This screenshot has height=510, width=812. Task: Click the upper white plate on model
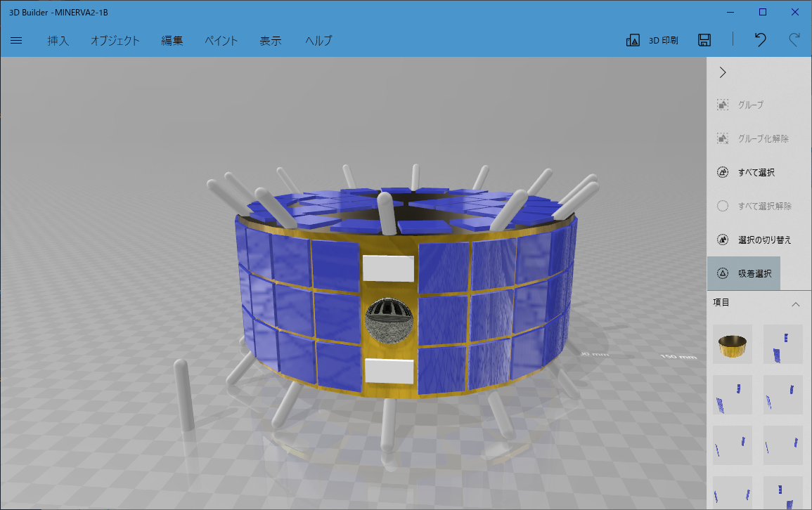coord(388,268)
